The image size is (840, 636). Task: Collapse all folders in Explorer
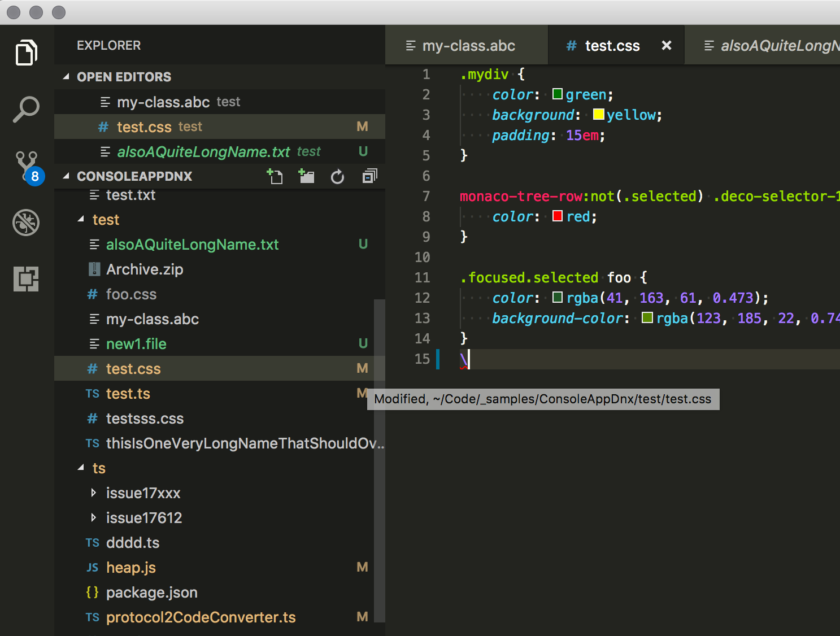[x=369, y=176]
